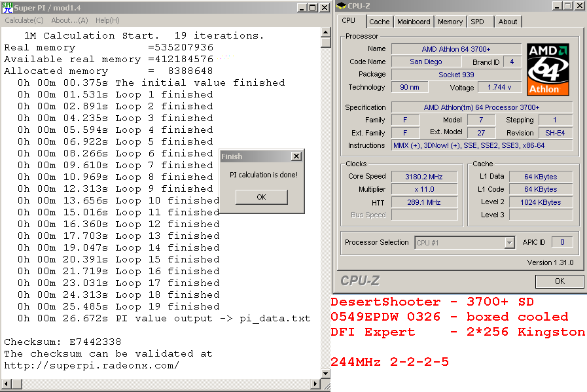Click the Super PI vertical scrollbar down arrow
The height and width of the screenshot is (392, 587).
(326, 374)
